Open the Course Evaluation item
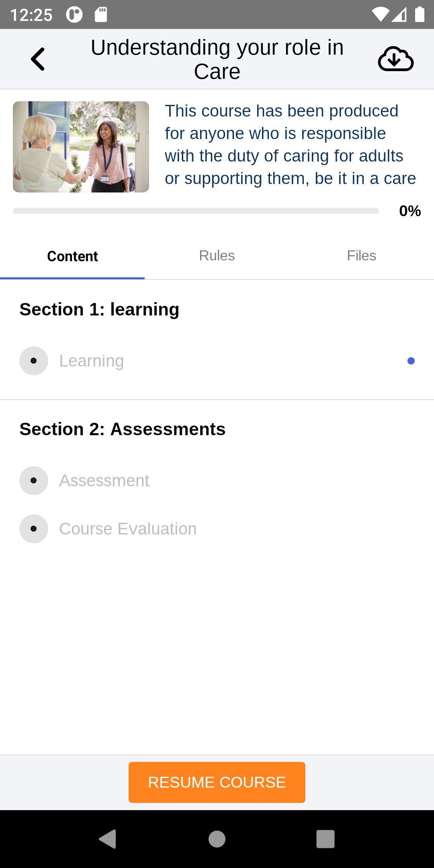Screen dimensions: 434x868 (x=128, y=529)
